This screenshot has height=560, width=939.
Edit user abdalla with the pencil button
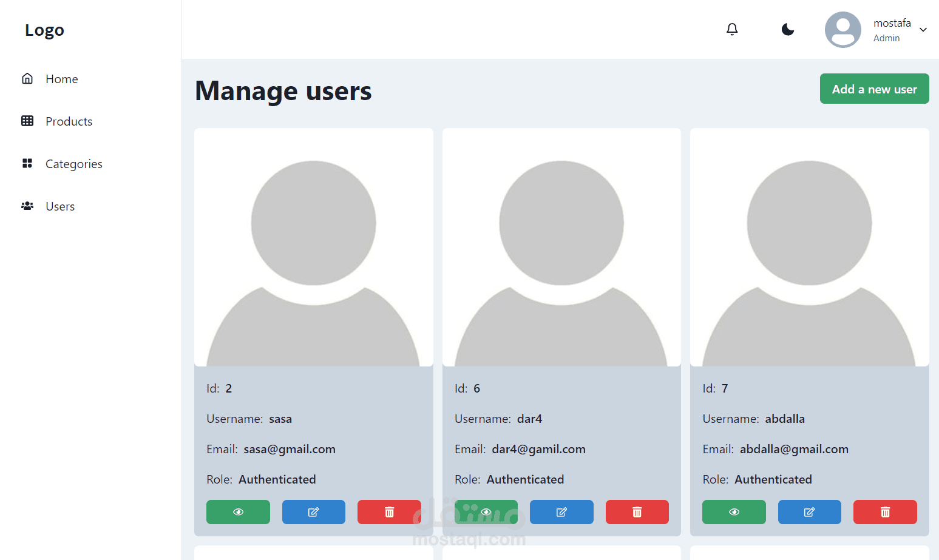809,512
